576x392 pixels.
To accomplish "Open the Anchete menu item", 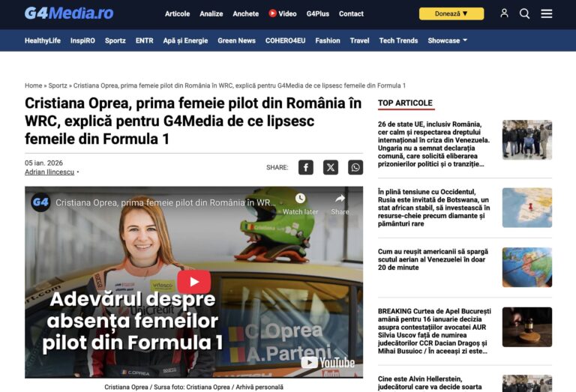I will pos(246,13).
